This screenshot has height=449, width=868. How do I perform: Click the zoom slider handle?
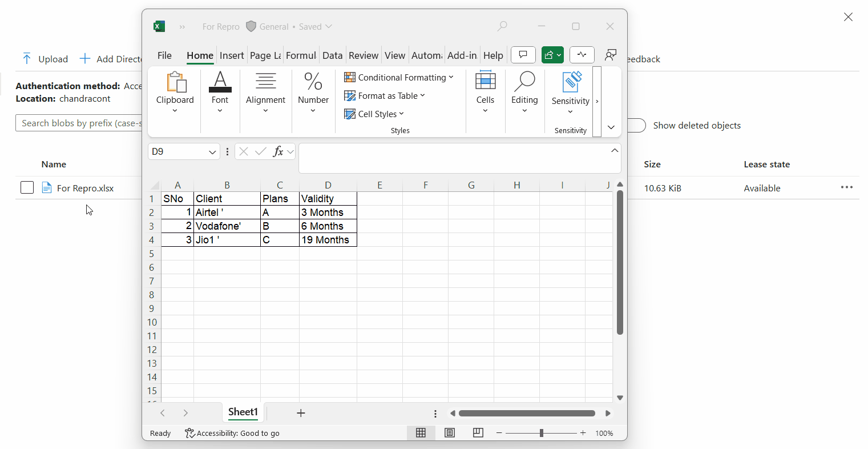point(542,433)
